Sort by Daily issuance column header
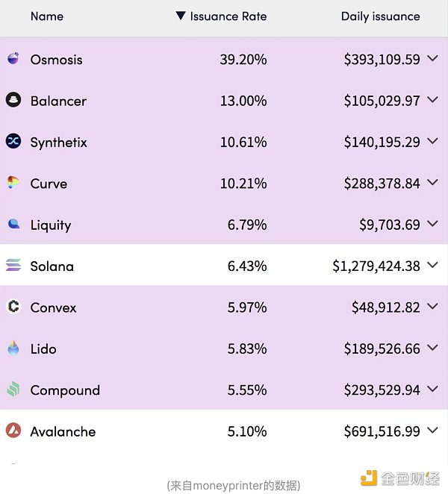Screen dimensions: 448x494 380,16
